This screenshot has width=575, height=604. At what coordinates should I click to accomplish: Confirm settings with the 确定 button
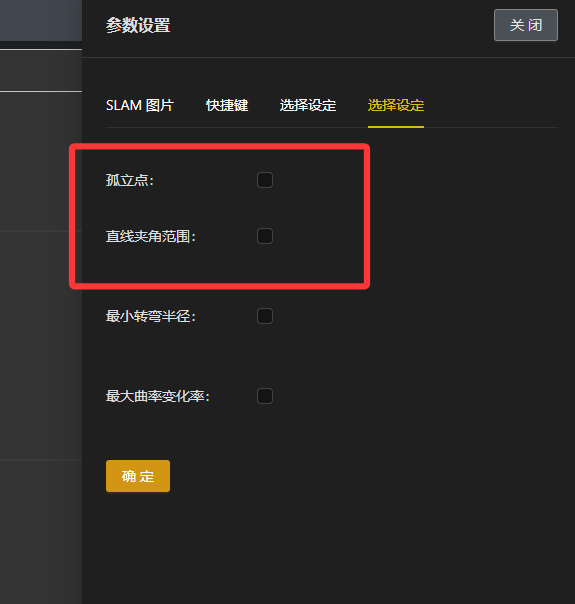click(x=138, y=476)
